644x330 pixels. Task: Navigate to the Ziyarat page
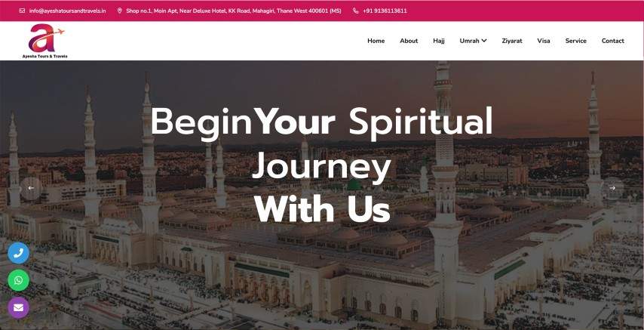point(512,41)
